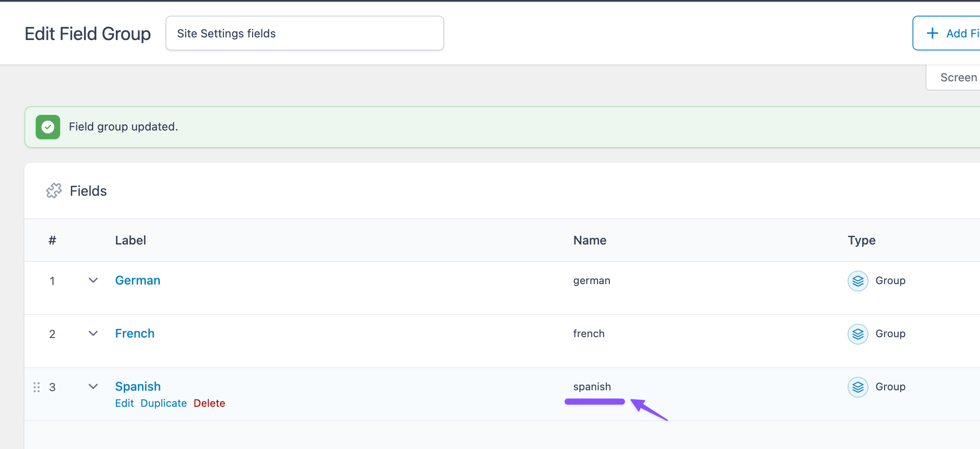
Task: Open the French field label link
Action: pos(135,334)
